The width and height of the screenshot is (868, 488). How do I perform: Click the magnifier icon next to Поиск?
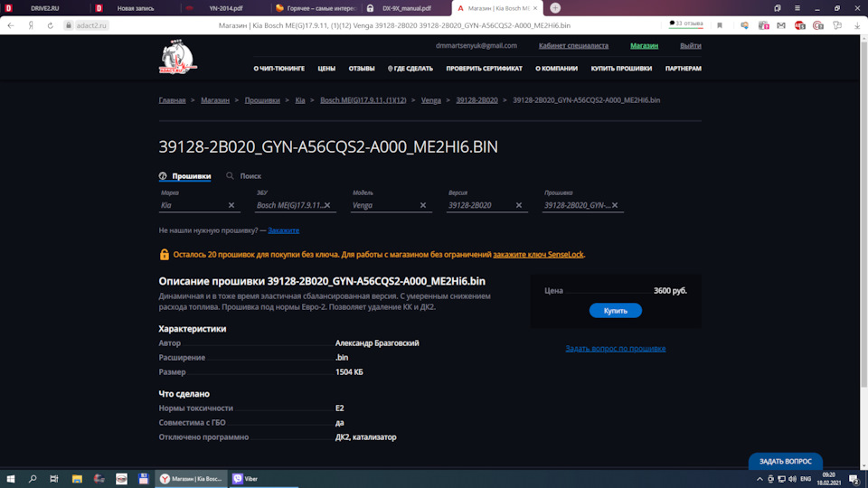[x=230, y=176]
